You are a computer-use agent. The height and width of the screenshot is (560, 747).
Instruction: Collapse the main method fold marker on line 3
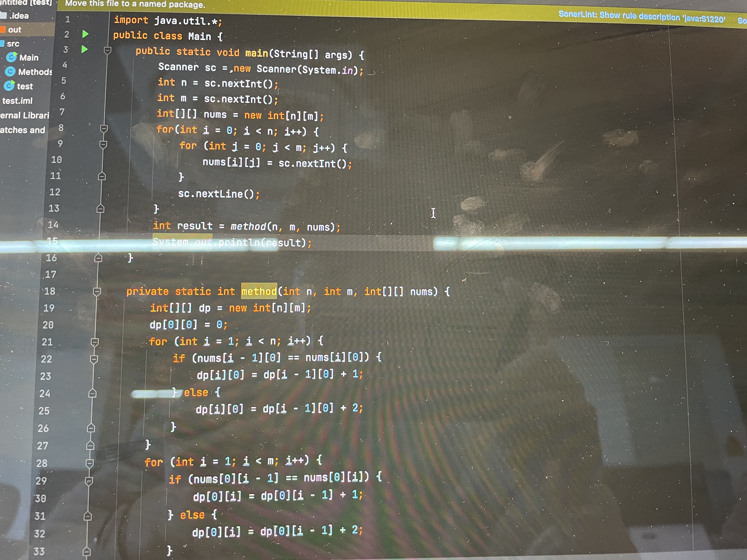tap(107, 51)
